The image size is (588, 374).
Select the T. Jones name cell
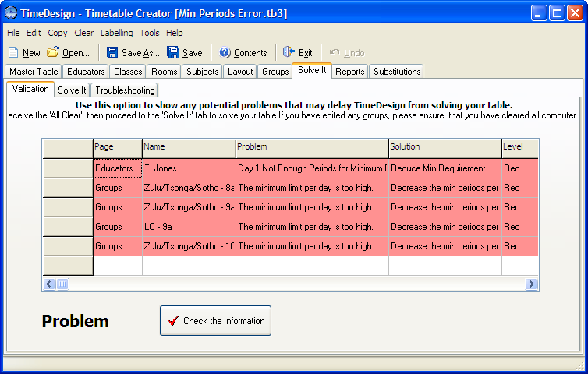coord(189,168)
